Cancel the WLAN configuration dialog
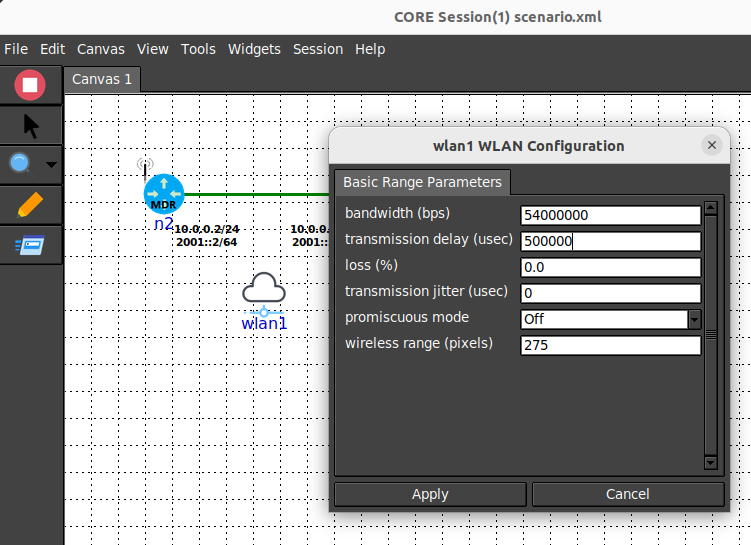Image resolution: width=751 pixels, height=545 pixels. (x=628, y=494)
